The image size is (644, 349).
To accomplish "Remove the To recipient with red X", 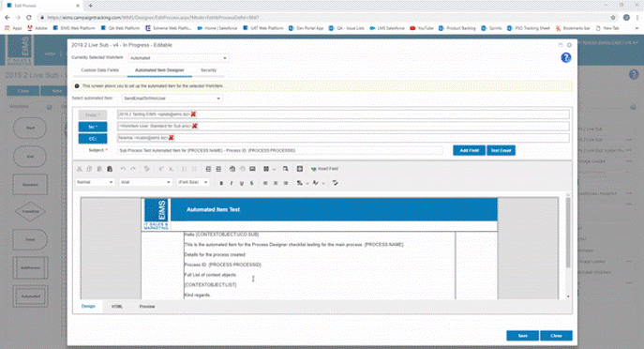I will [x=195, y=126].
